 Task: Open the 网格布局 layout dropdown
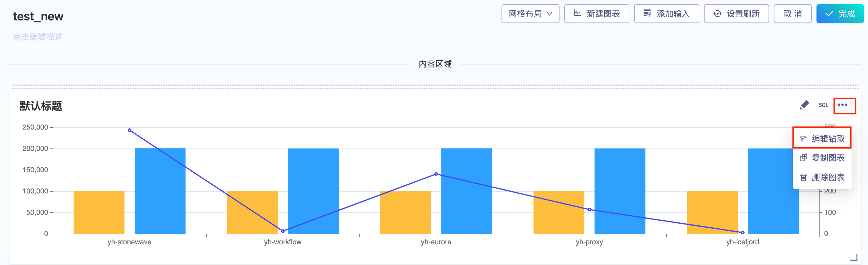[x=530, y=14]
